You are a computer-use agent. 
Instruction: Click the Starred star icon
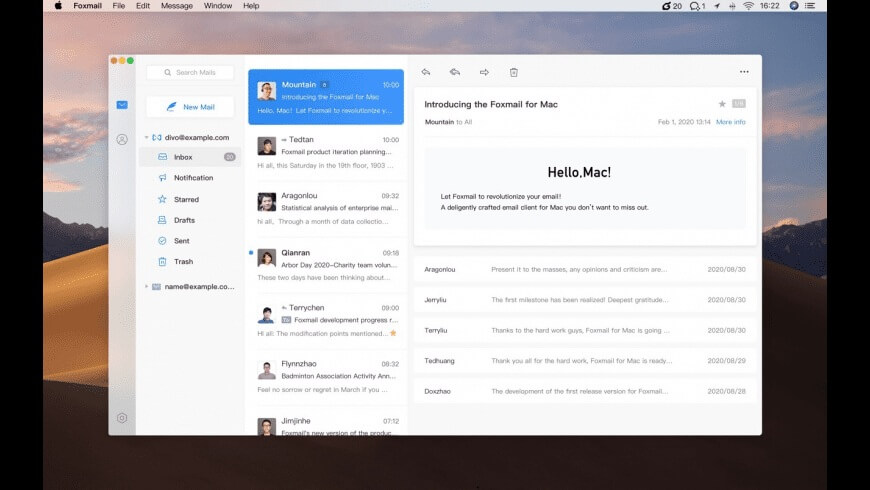click(163, 199)
